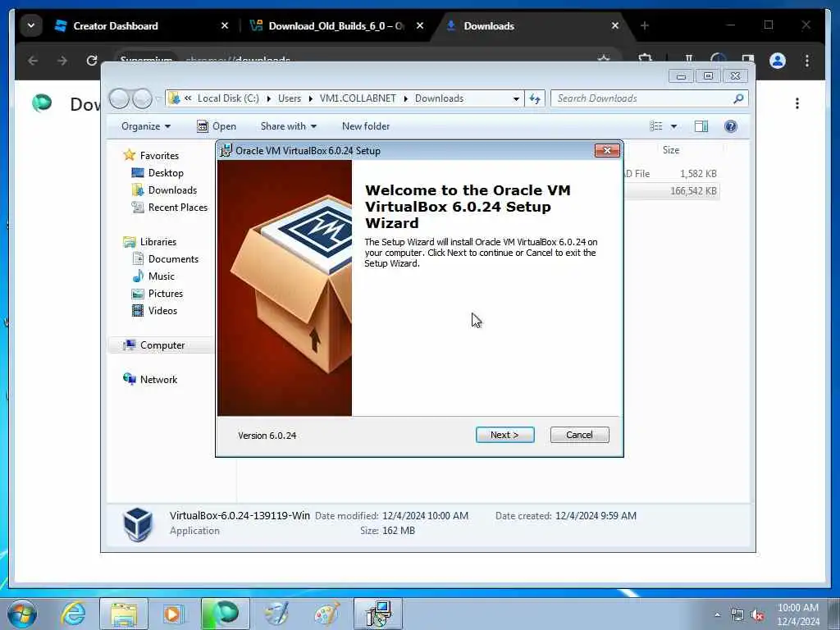
Task: Expand the arrow after Users in path
Action: (x=311, y=98)
